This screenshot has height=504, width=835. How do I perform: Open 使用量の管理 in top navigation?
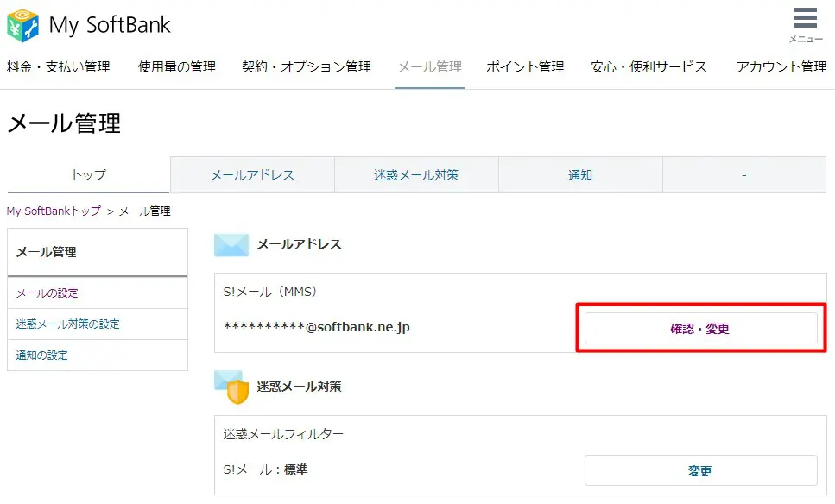177,67
